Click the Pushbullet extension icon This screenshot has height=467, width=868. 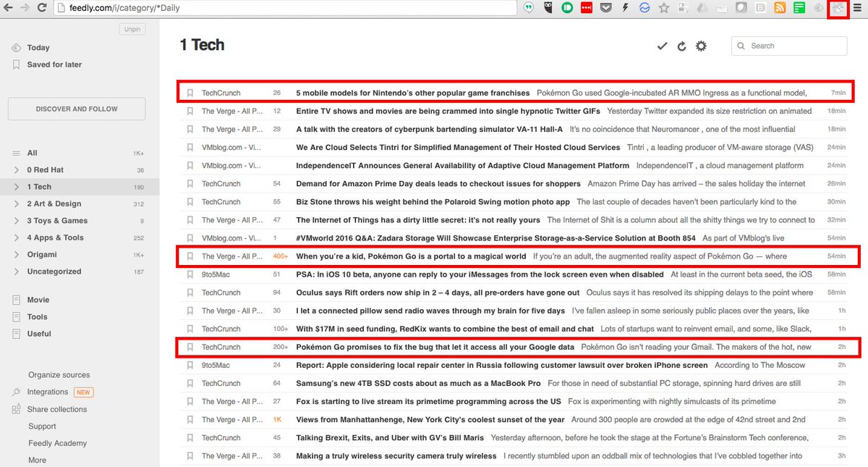click(x=568, y=8)
